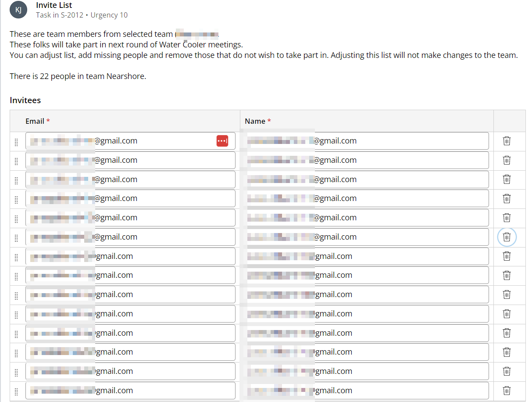Click trash icon in the third invitee row
The height and width of the screenshot is (402, 532).
[x=507, y=179]
